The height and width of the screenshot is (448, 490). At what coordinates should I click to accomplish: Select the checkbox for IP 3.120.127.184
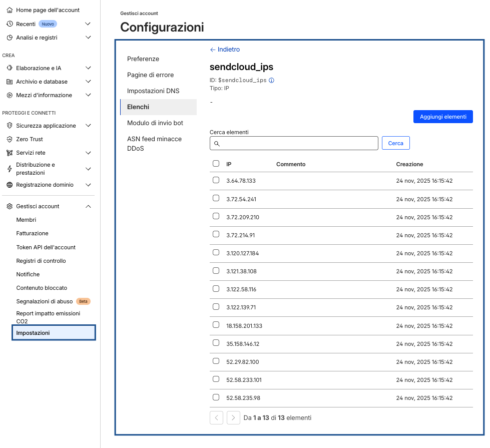216,252
